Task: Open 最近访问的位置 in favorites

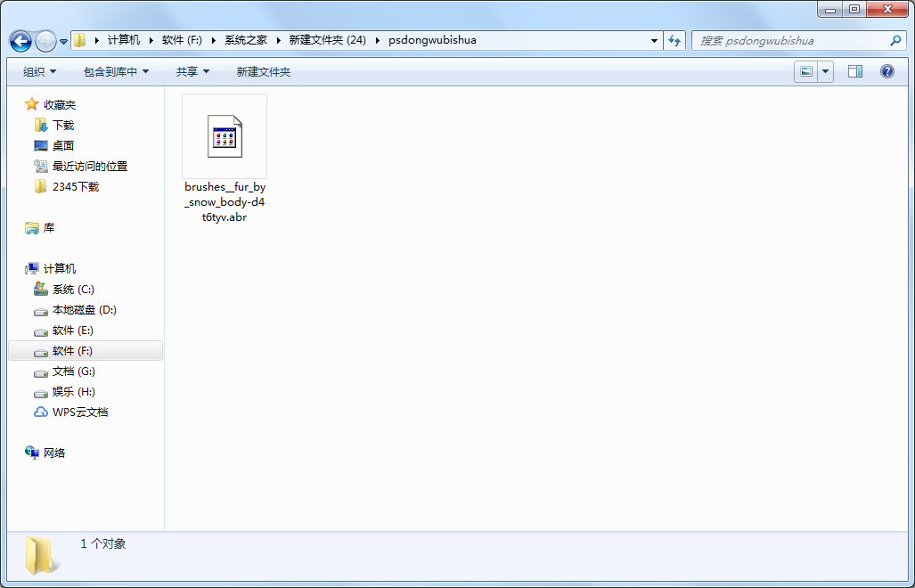Action: pyautogui.click(x=90, y=167)
